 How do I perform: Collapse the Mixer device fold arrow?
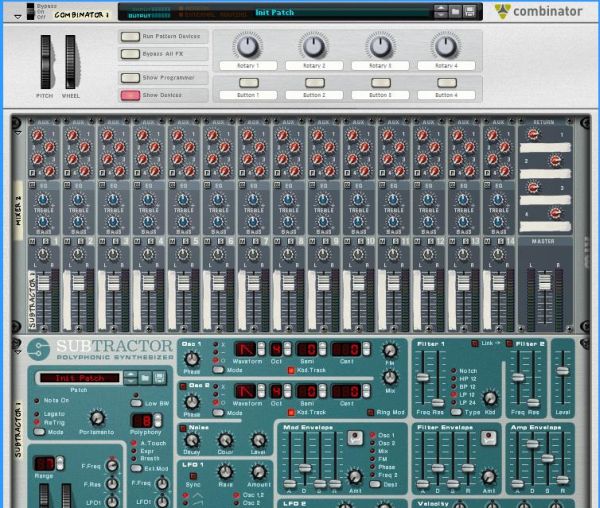tap(18, 132)
